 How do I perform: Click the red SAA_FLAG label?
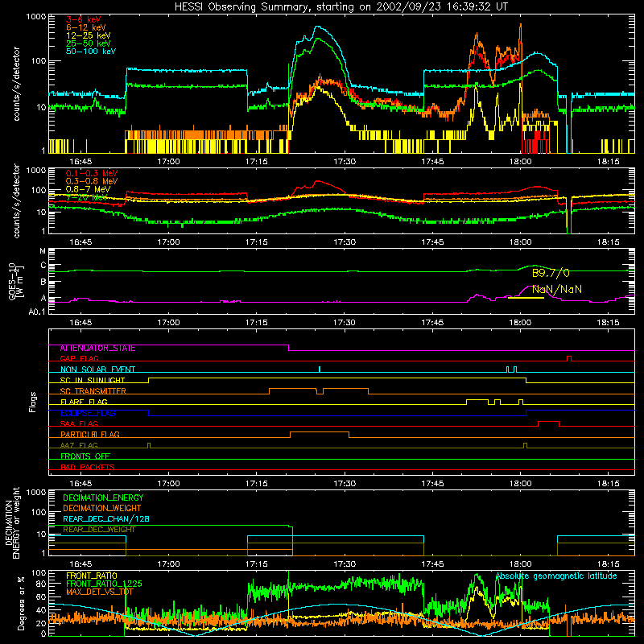point(79,423)
